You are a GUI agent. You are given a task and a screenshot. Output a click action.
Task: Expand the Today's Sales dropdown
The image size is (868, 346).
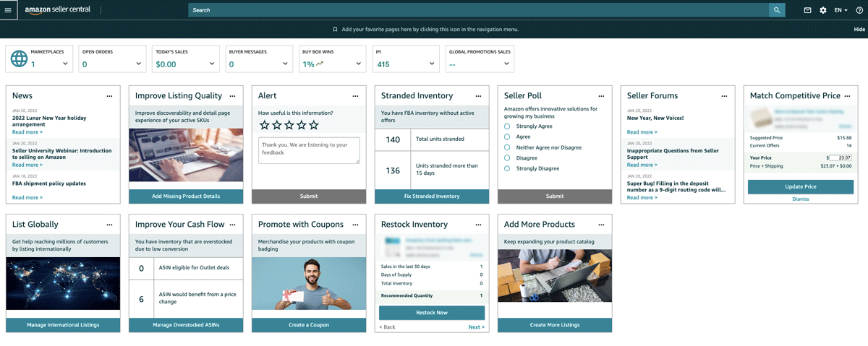[x=213, y=64]
